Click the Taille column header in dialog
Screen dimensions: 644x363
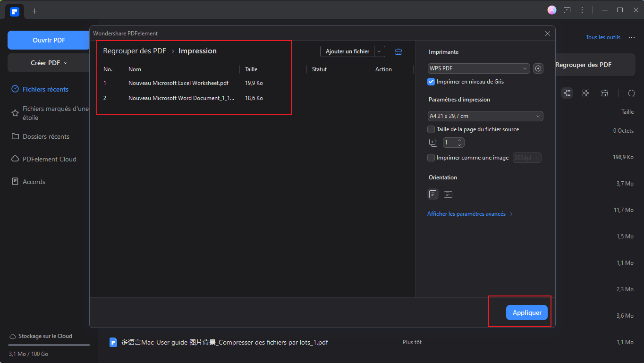pyautogui.click(x=251, y=69)
